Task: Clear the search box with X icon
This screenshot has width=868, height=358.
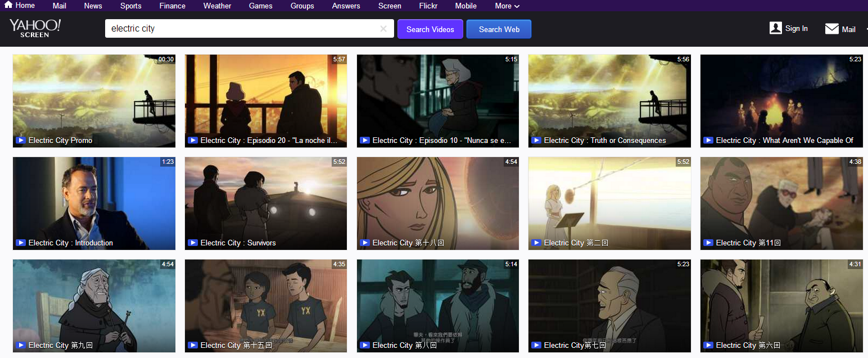Action: [383, 29]
